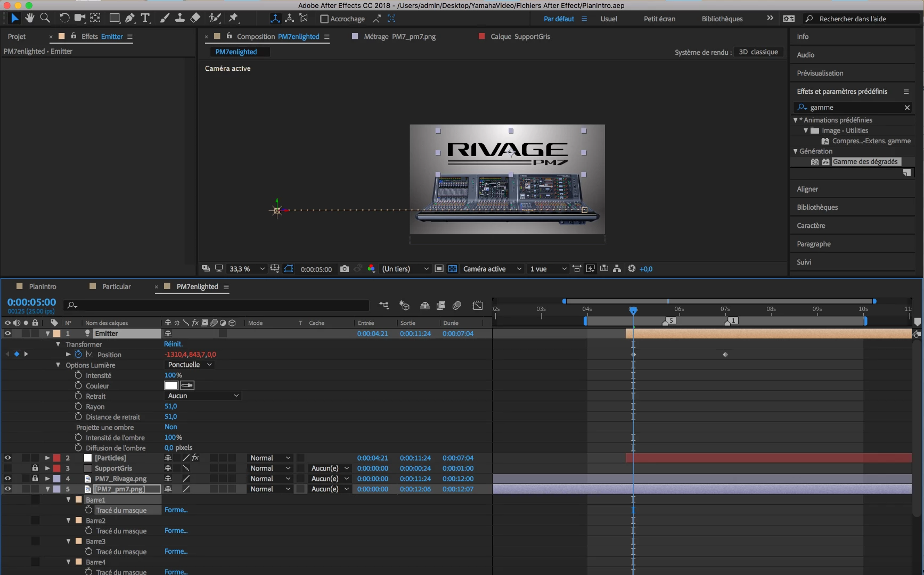Viewport: 924px width, 575px height.
Task: Switch to Par défaut workspace
Action: coord(559,19)
